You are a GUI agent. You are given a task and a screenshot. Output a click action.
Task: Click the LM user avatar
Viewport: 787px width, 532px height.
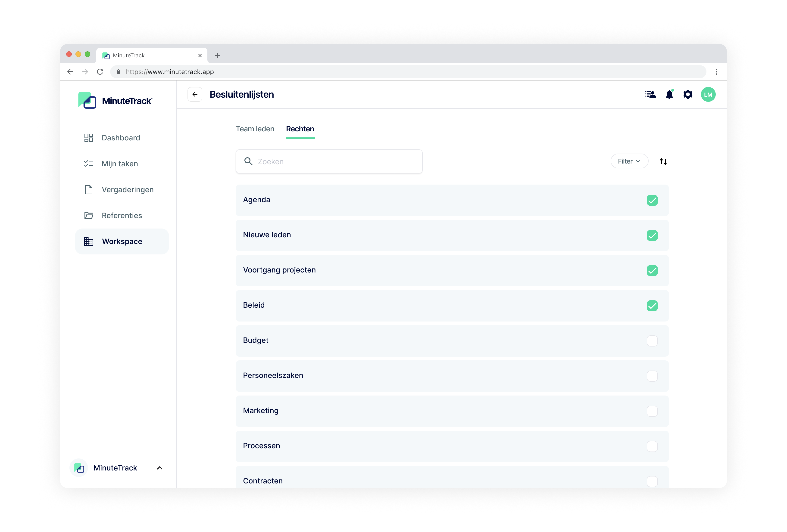708,94
